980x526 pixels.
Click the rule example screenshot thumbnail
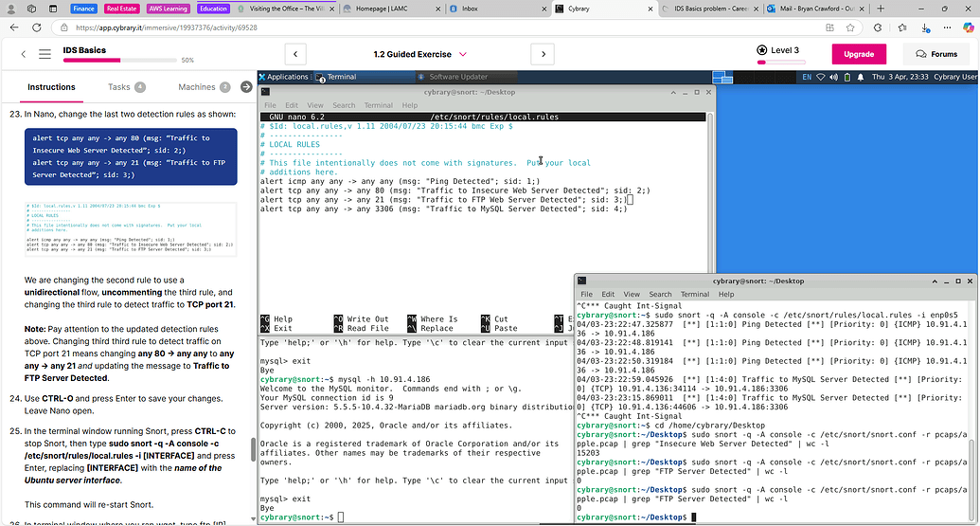(x=130, y=229)
